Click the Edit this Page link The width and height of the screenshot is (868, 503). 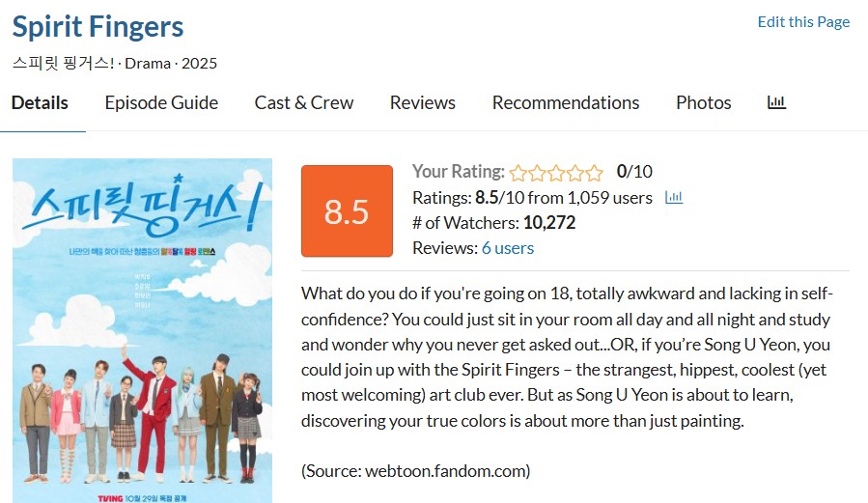click(803, 22)
